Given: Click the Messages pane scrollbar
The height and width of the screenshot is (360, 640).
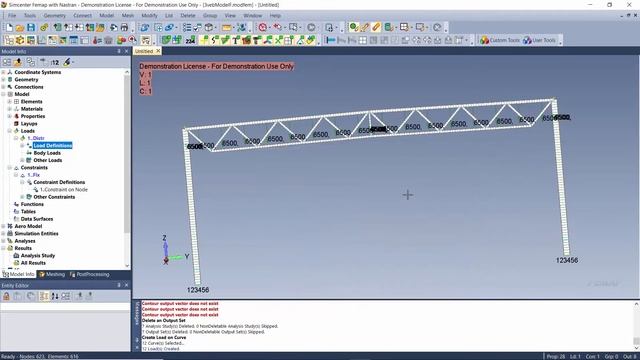Looking at the screenshot, I should [636, 340].
